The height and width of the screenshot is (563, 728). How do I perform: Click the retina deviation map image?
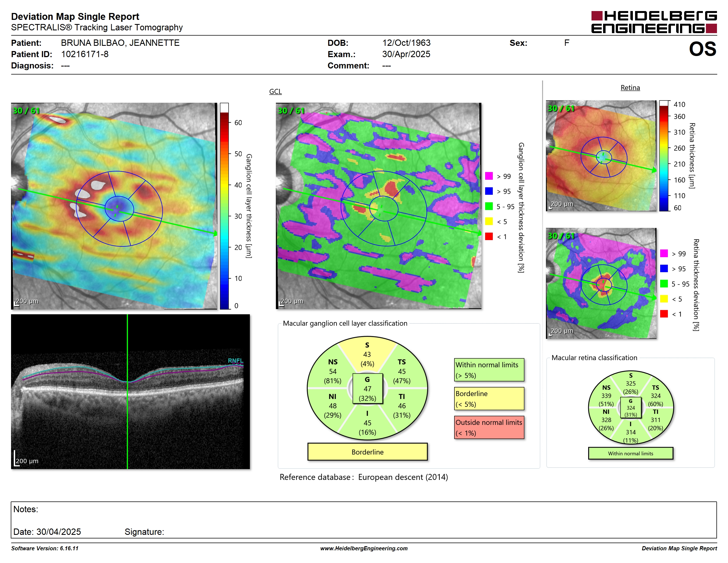pyautogui.click(x=601, y=283)
